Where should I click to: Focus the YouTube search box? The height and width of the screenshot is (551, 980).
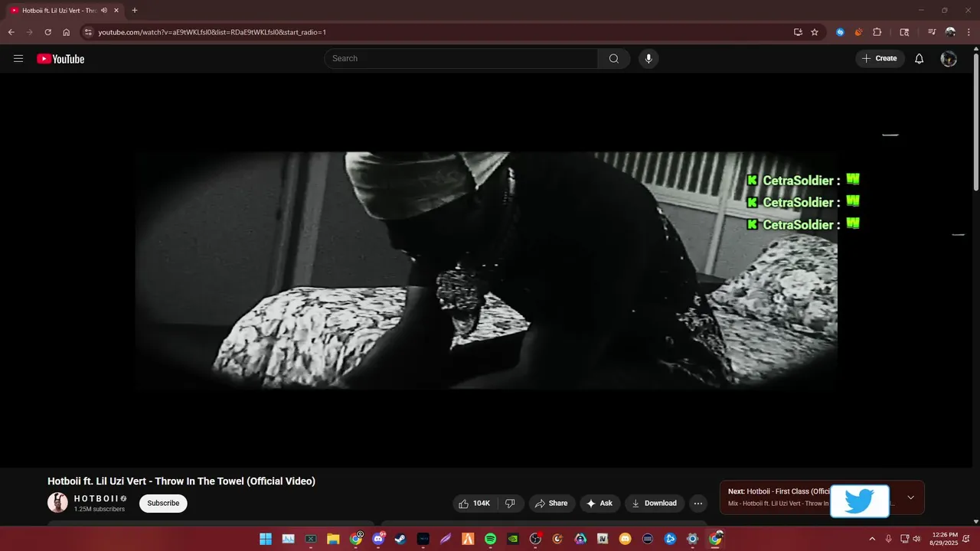(x=461, y=59)
